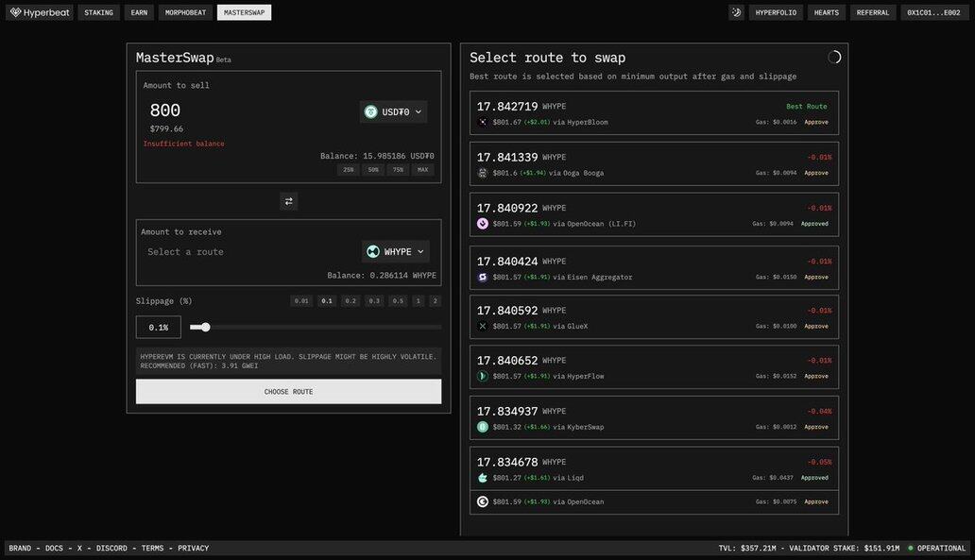
Task: Click the 'Balance: 0.286114 WHYPE' text
Action: [x=382, y=276]
